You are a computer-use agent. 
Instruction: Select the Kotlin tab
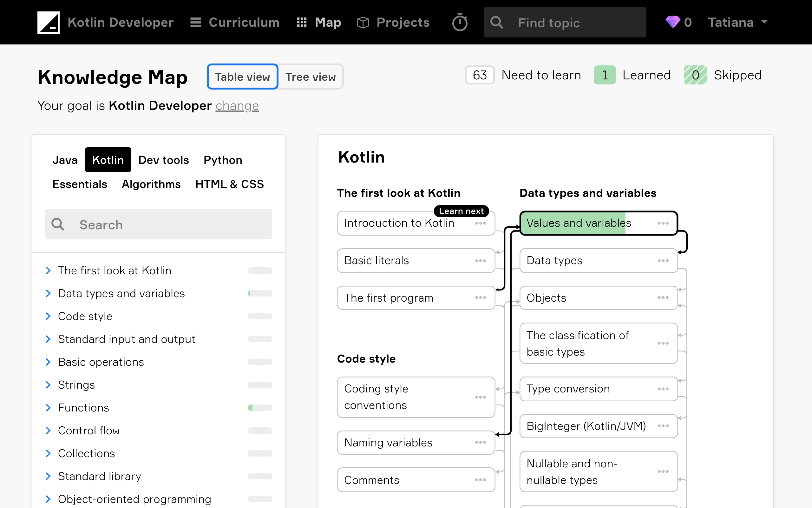point(108,160)
